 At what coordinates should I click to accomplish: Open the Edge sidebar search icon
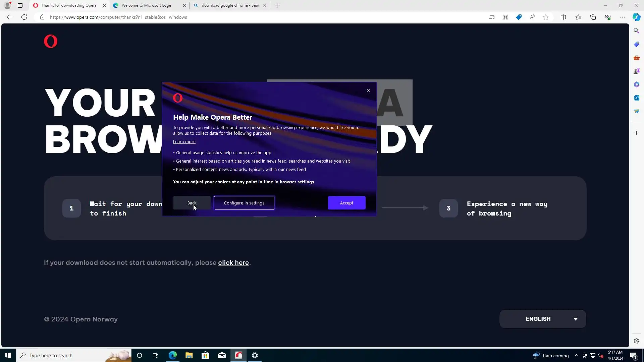pos(636,31)
